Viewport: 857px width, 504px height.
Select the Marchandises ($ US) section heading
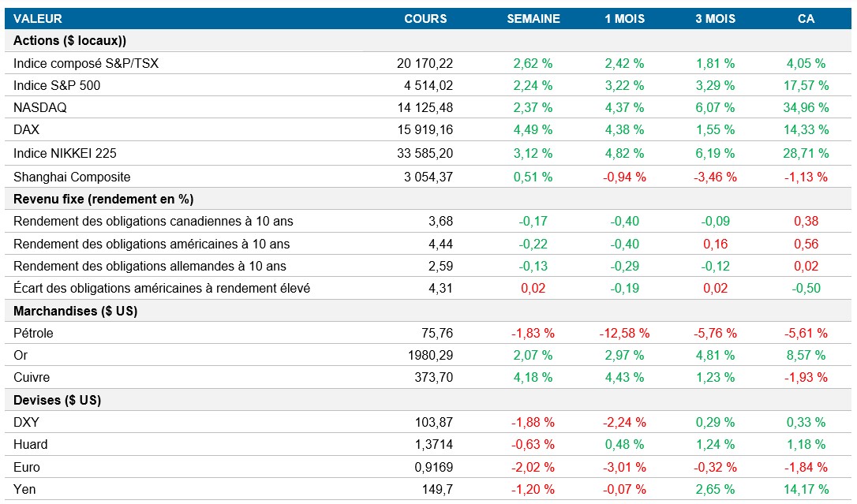76,311
